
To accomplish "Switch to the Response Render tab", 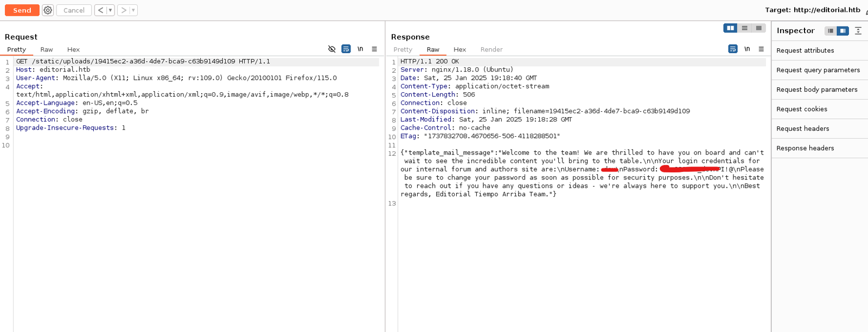I will point(491,49).
